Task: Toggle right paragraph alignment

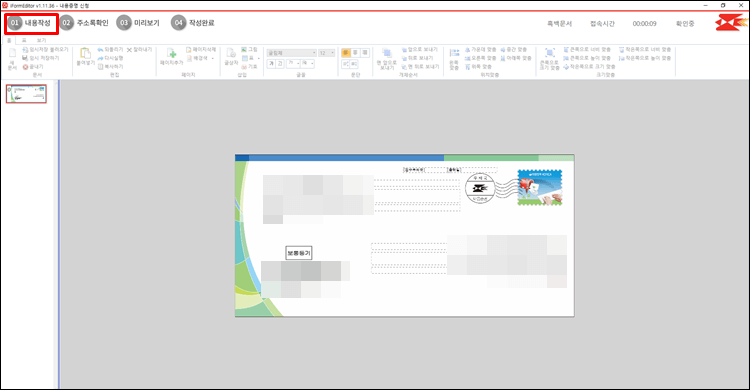Action: [x=365, y=53]
